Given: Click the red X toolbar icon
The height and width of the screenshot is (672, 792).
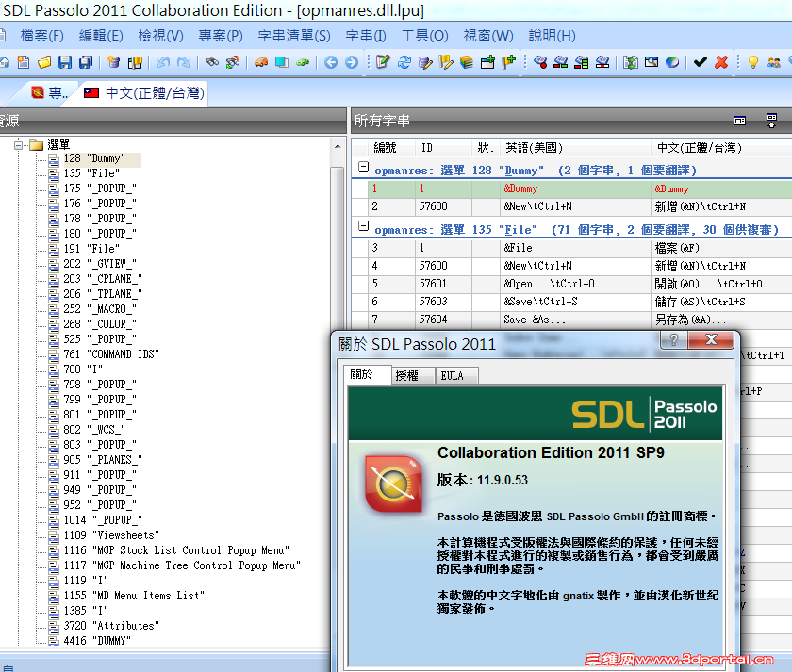Looking at the screenshot, I should 721,62.
